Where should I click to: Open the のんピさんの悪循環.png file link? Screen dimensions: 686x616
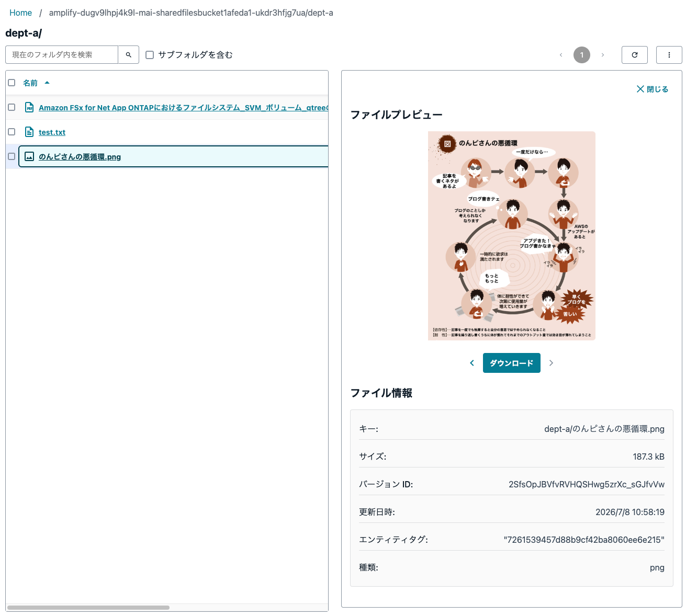[80, 157]
